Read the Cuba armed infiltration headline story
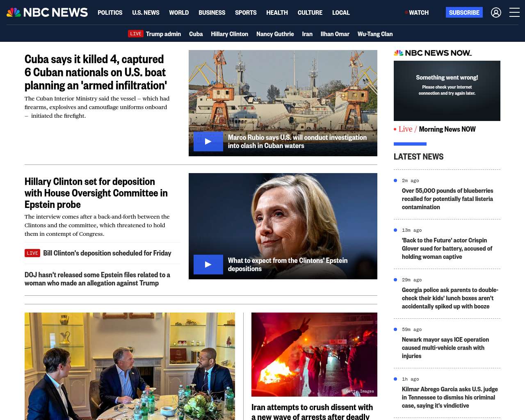This screenshot has height=420, width=525. (x=96, y=72)
